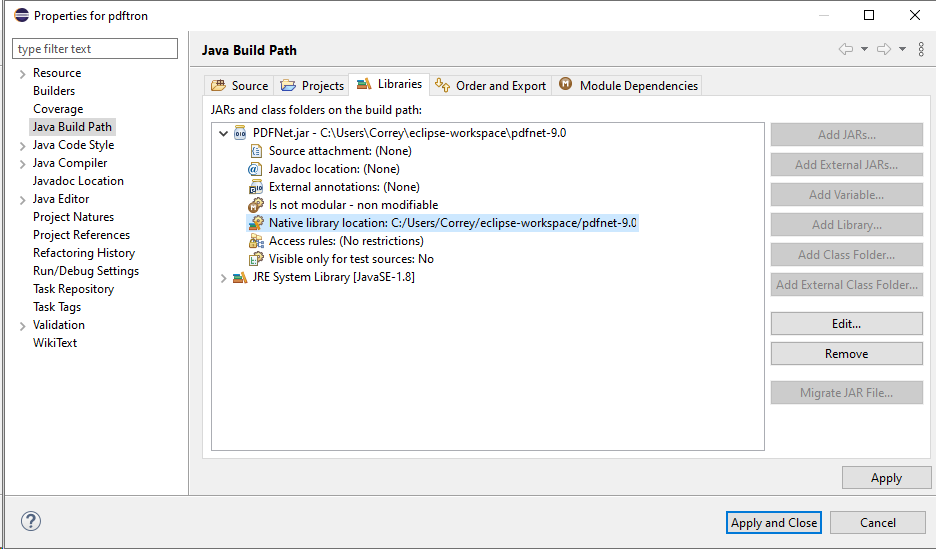Click the back navigation arrow icon
The height and width of the screenshot is (549, 936).
846,49
